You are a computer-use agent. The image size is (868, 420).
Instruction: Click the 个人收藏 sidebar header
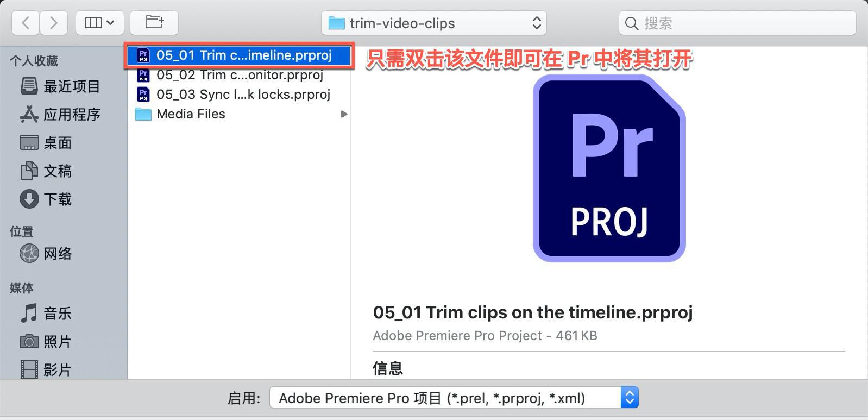(34, 61)
